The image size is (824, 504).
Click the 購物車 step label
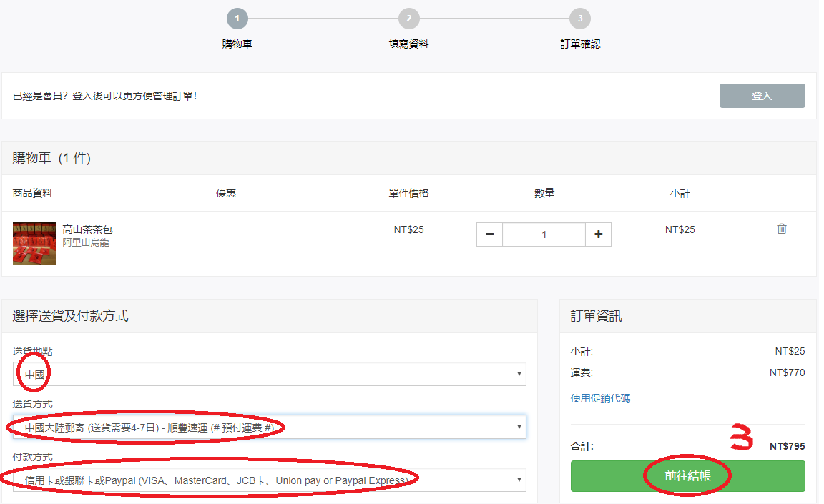tap(237, 44)
